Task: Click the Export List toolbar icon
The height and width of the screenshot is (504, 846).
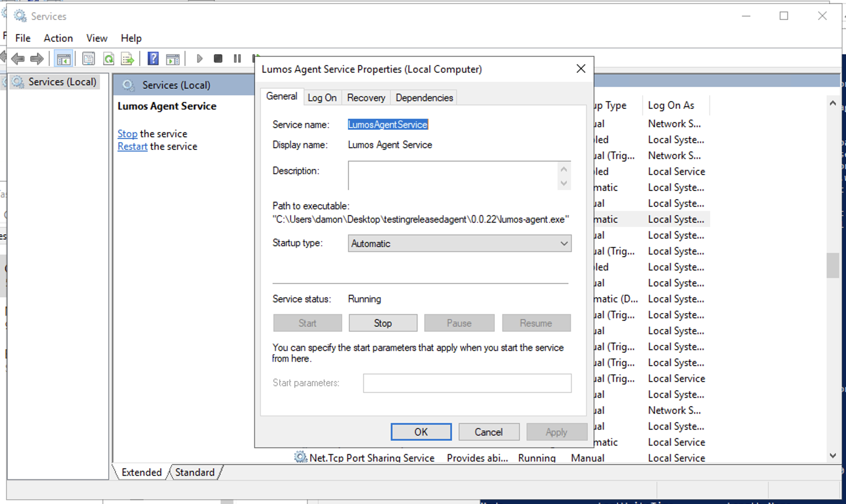Action: click(127, 59)
